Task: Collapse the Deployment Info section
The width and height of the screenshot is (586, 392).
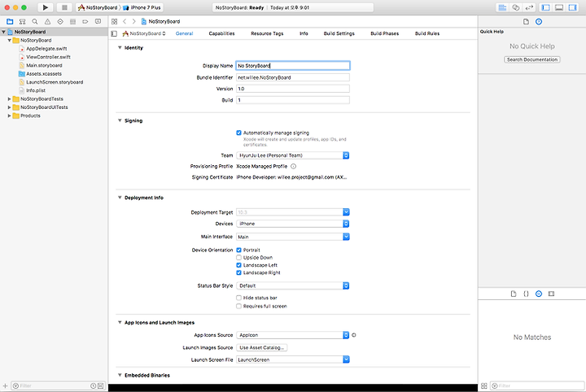Action: [120, 198]
